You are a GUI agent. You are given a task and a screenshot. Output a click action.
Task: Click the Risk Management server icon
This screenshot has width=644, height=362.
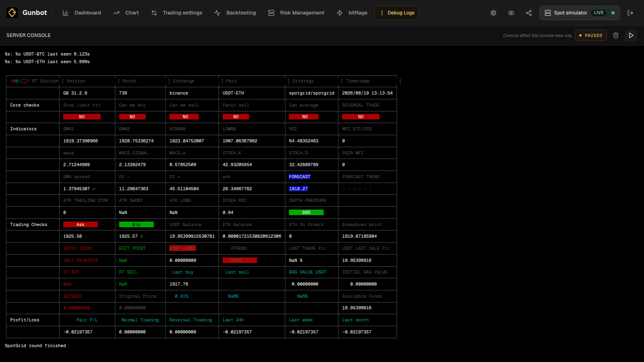[271, 13]
